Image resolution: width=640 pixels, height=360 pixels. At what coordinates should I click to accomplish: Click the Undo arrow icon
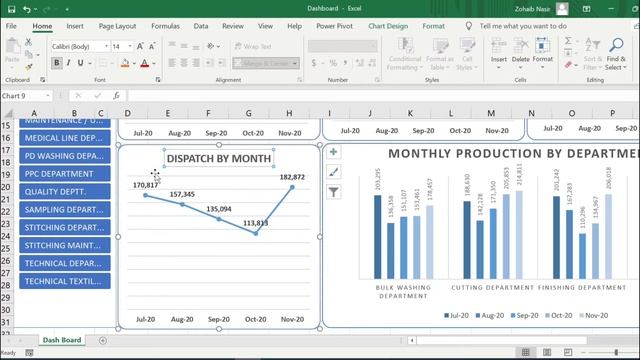[27, 9]
